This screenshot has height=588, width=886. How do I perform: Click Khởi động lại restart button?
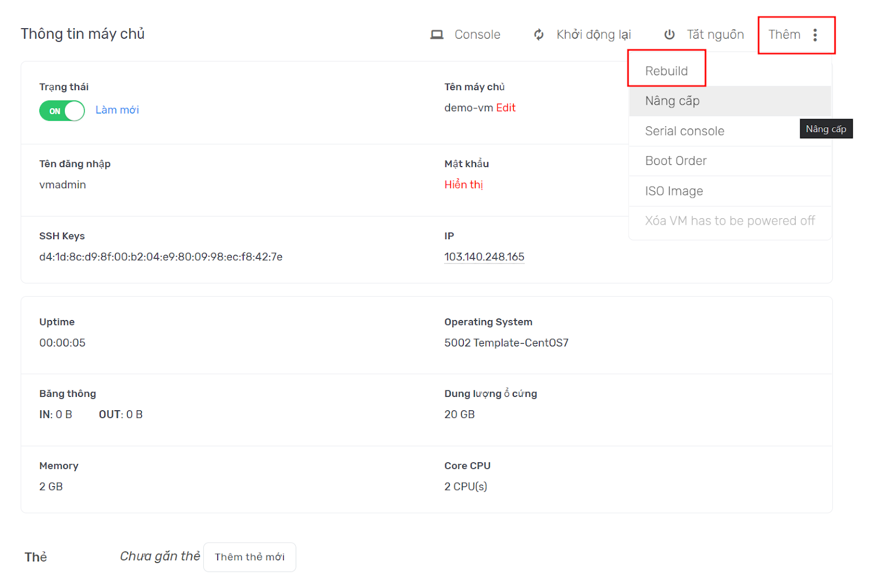(x=593, y=35)
